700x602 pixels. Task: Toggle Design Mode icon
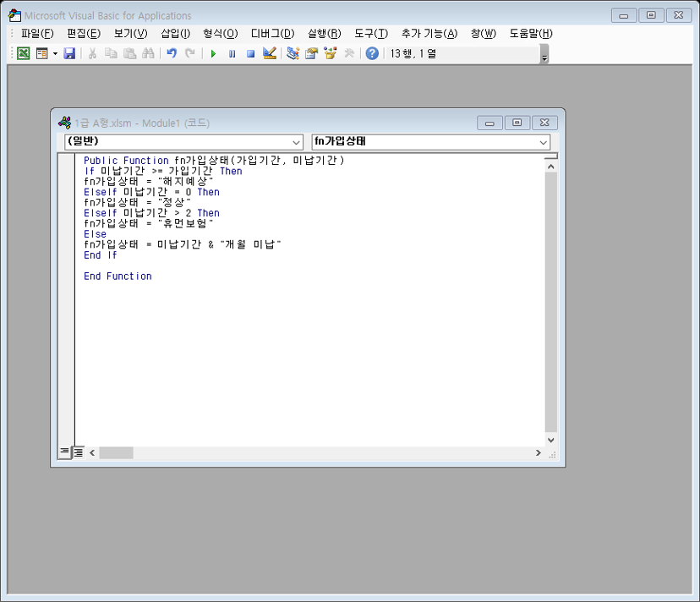click(x=270, y=53)
